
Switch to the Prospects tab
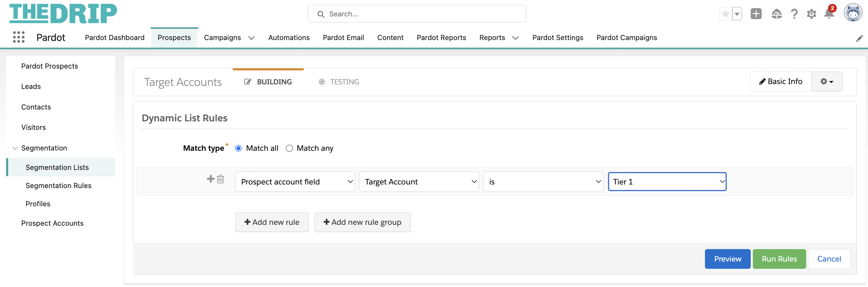(x=174, y=37)
